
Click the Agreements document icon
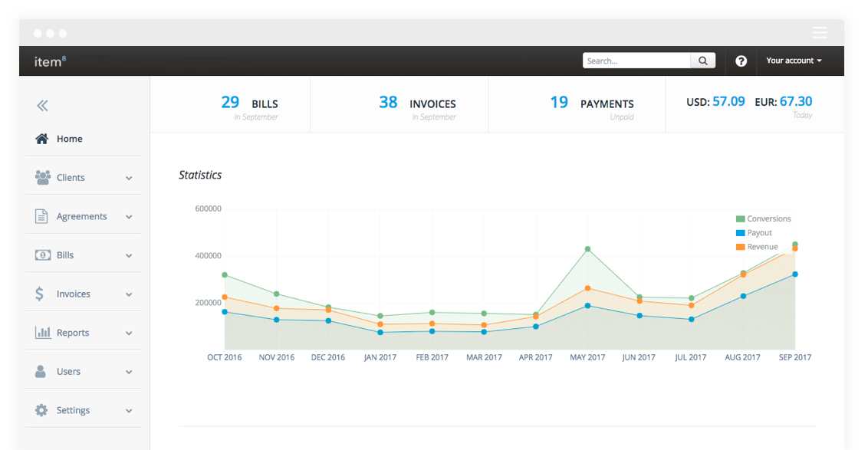[x=41, y=216]
